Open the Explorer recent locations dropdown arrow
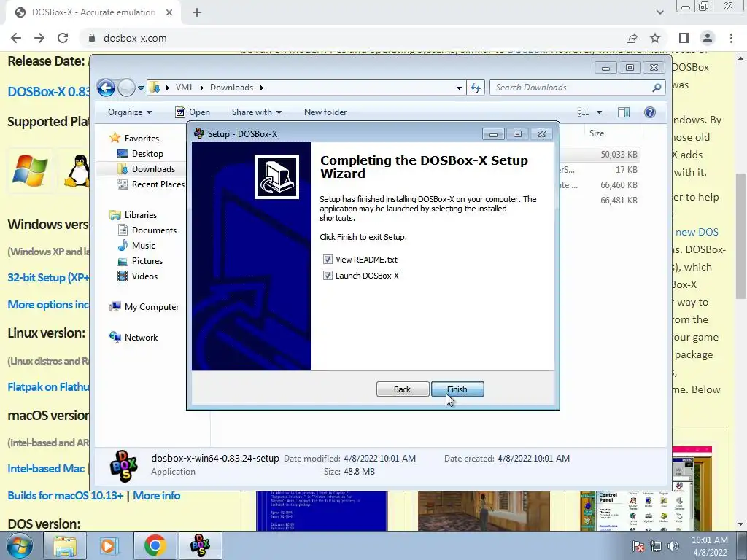This screenshot has height=560, width=747. [141, 87]
